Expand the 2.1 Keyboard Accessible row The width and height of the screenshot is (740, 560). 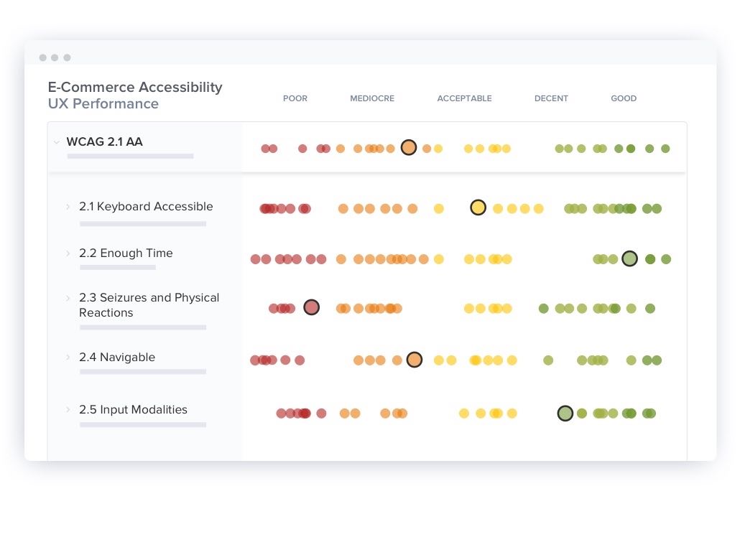click(69, 207)
